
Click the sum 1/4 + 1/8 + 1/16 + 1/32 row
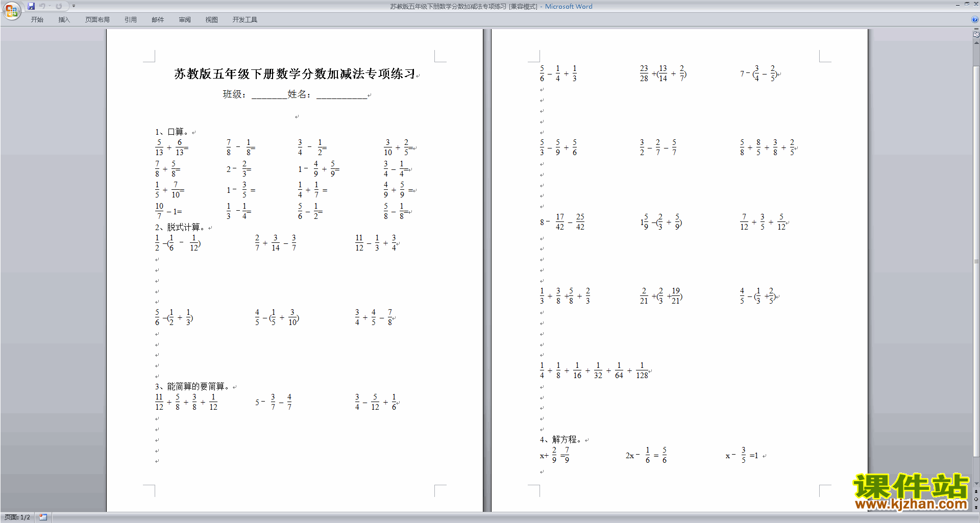[x=595, y=370]
